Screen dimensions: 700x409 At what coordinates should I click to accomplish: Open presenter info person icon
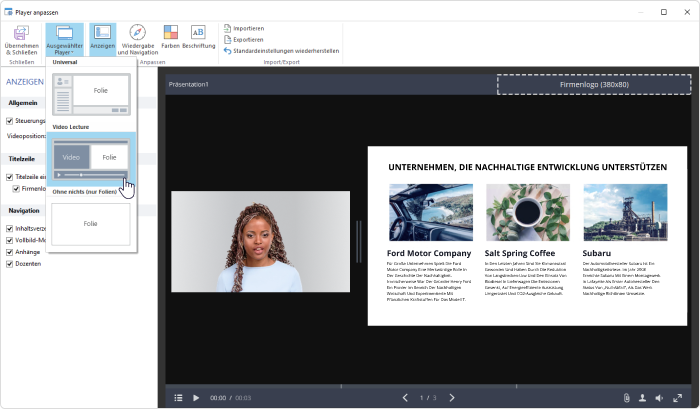pyautogui.click(x=642, y=398)
